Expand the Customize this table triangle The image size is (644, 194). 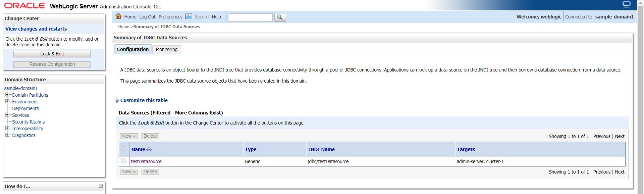[117, 100]
